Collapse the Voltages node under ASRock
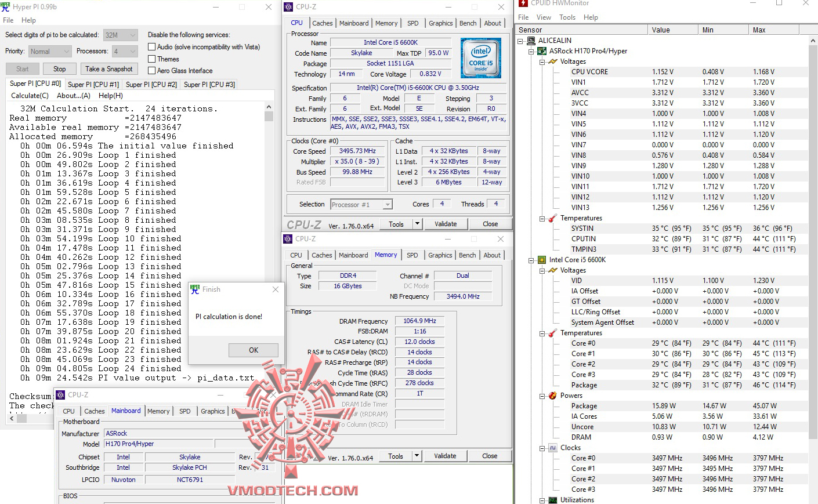This screenshot has width=818, height=504. coord(542,61)
